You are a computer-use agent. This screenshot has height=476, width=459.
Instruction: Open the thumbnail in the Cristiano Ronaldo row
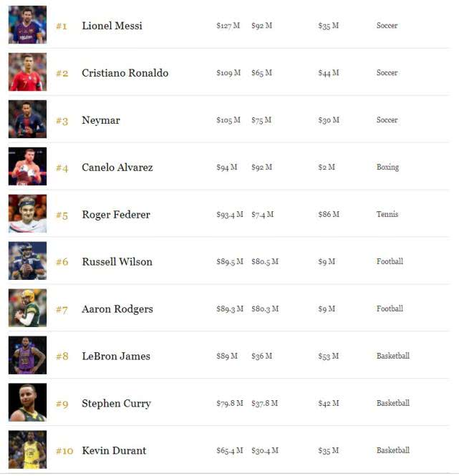[27, 72]
